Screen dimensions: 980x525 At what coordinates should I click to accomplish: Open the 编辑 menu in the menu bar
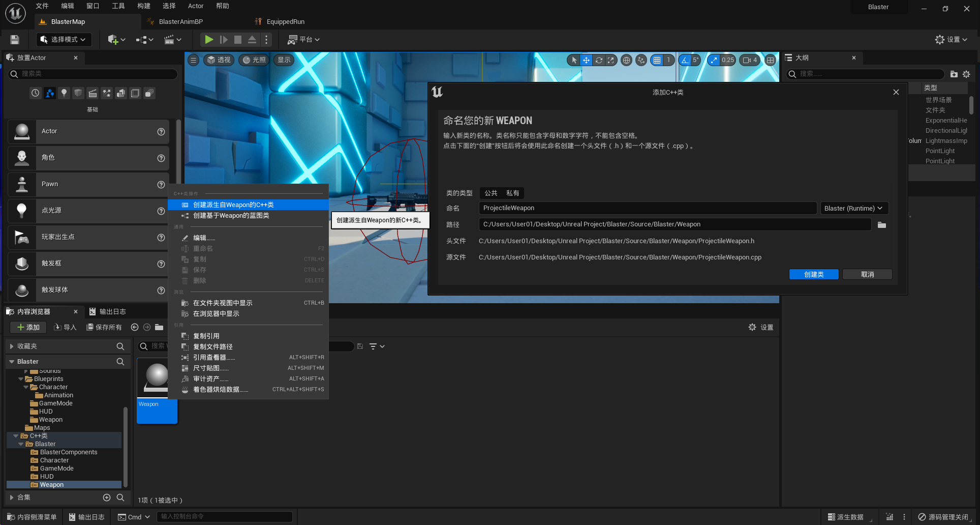coord(68,6)
